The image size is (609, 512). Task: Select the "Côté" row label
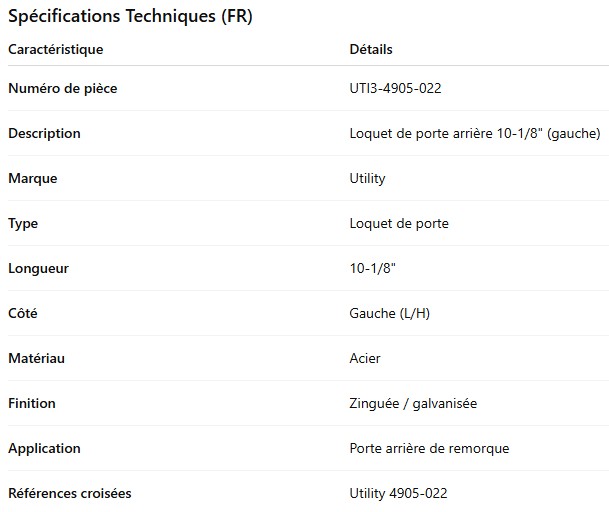pyautogui.click(x=23, y=313)
